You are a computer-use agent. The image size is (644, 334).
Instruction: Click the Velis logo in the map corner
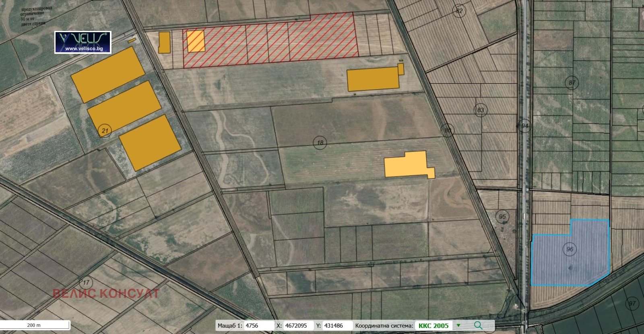(83, 42)
